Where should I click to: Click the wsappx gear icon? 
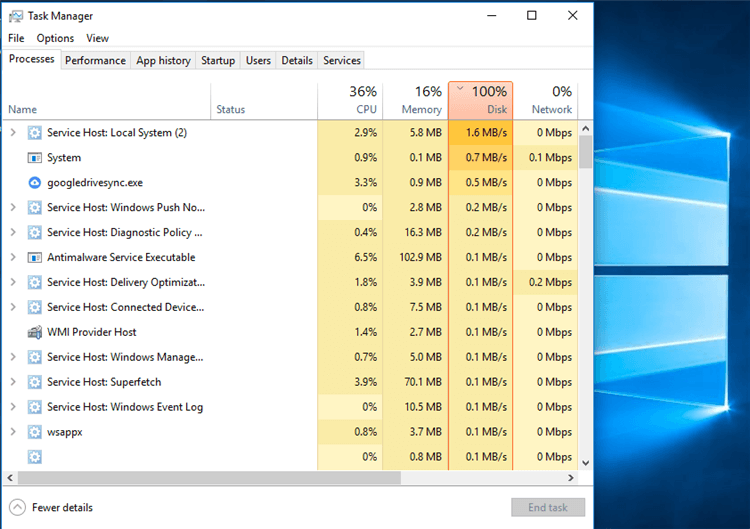(x=34, y=432)
